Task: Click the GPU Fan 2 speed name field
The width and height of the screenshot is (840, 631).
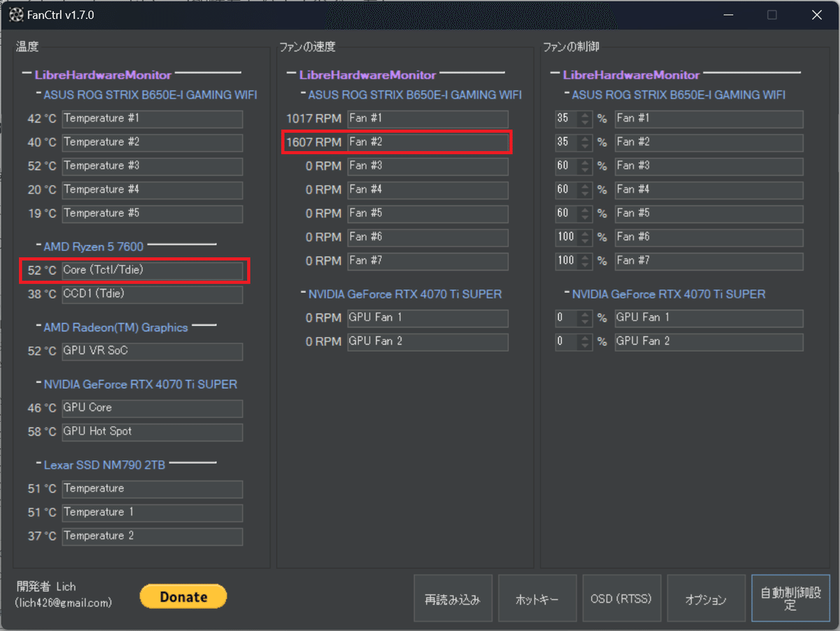Action: (428, 342)
